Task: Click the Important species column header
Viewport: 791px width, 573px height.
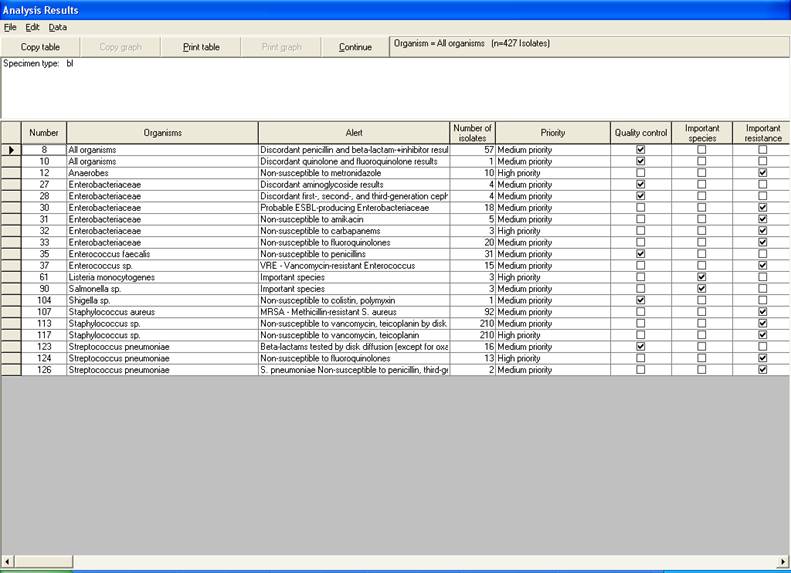Action: (702, 133)
